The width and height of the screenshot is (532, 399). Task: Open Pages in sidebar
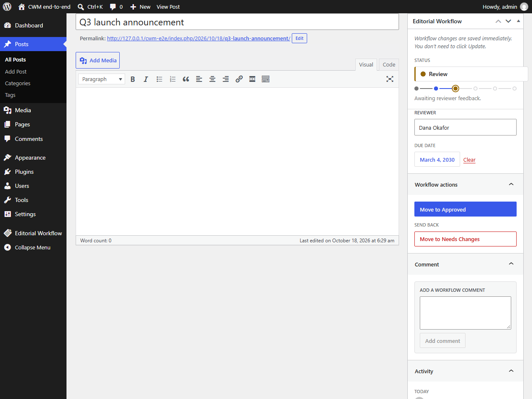(x=33, y=124)
